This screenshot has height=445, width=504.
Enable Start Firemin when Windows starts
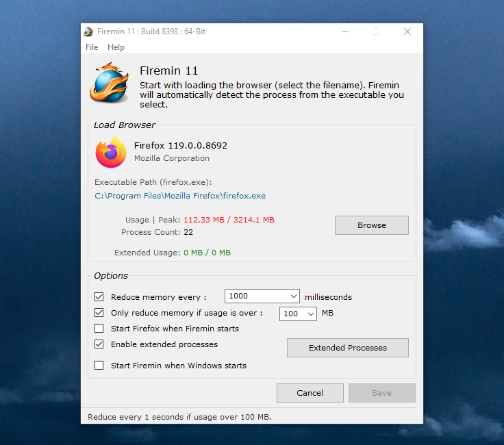(x=99, y=366)
